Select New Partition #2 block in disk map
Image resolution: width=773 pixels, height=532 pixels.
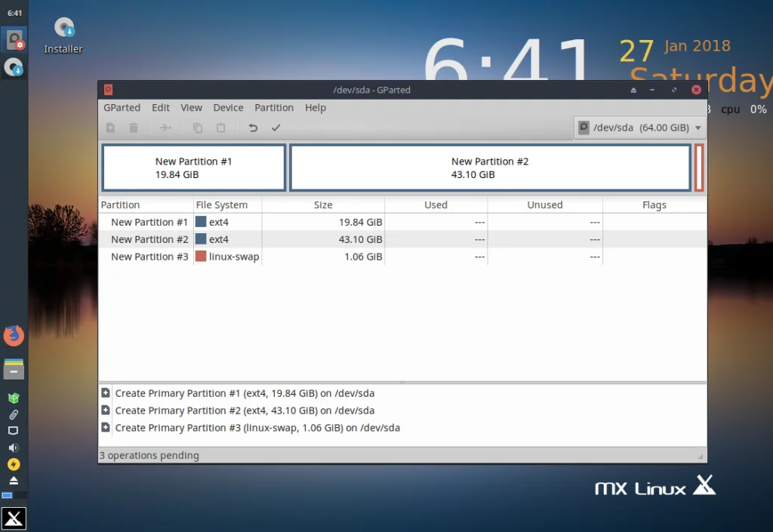[x=490, y=168]
